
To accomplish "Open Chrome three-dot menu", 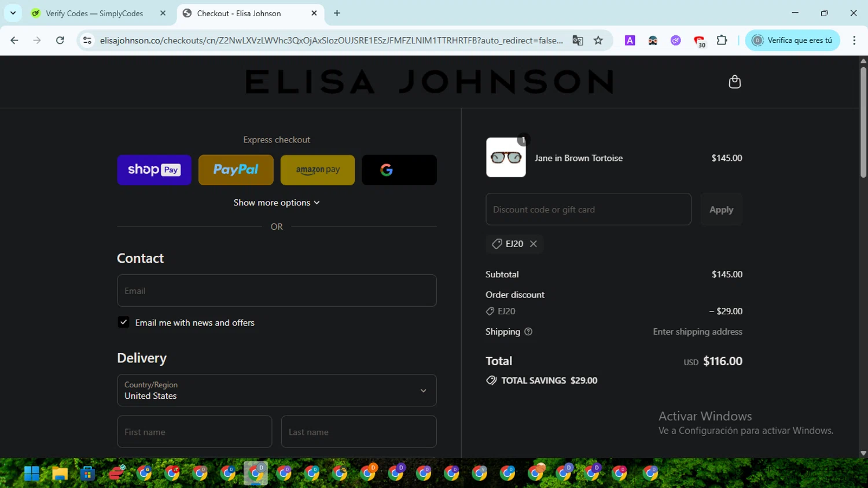I will [x=854, y=40].
